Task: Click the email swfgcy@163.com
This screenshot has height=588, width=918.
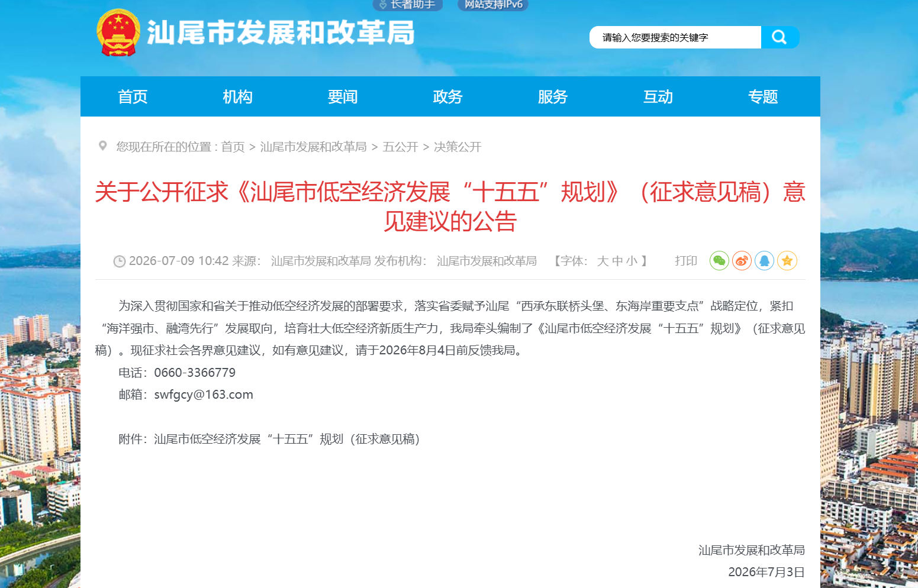Action: coord(204,395)
